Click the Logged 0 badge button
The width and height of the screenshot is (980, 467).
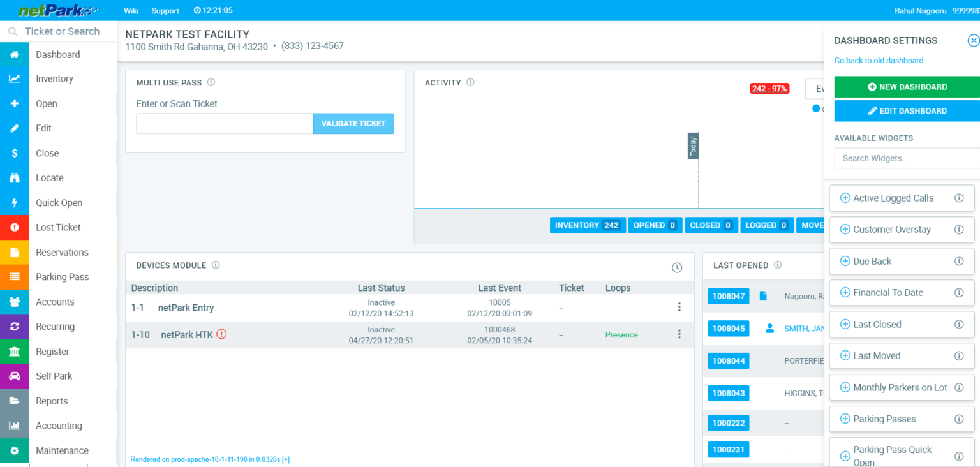tap(767, 225)
